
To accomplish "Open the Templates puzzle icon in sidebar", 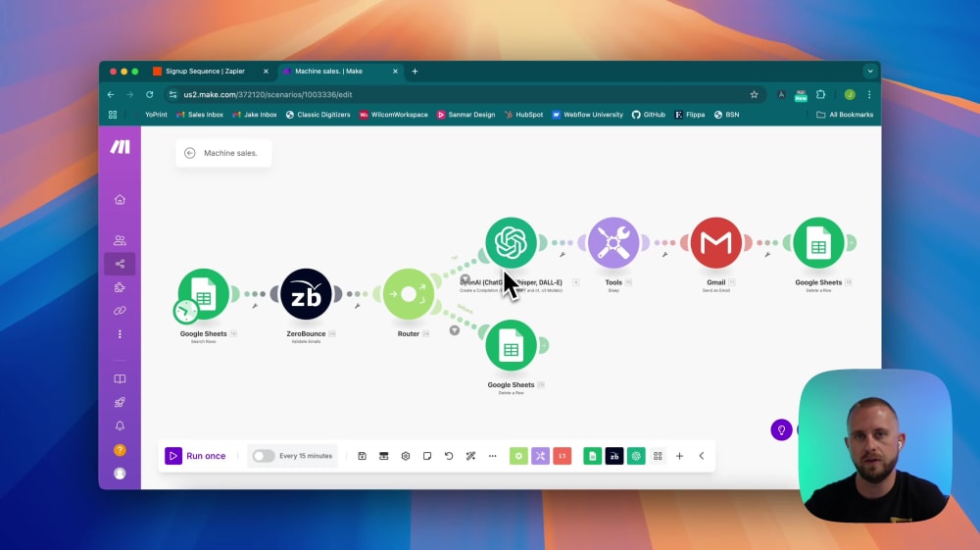I will tap(120, 287).
